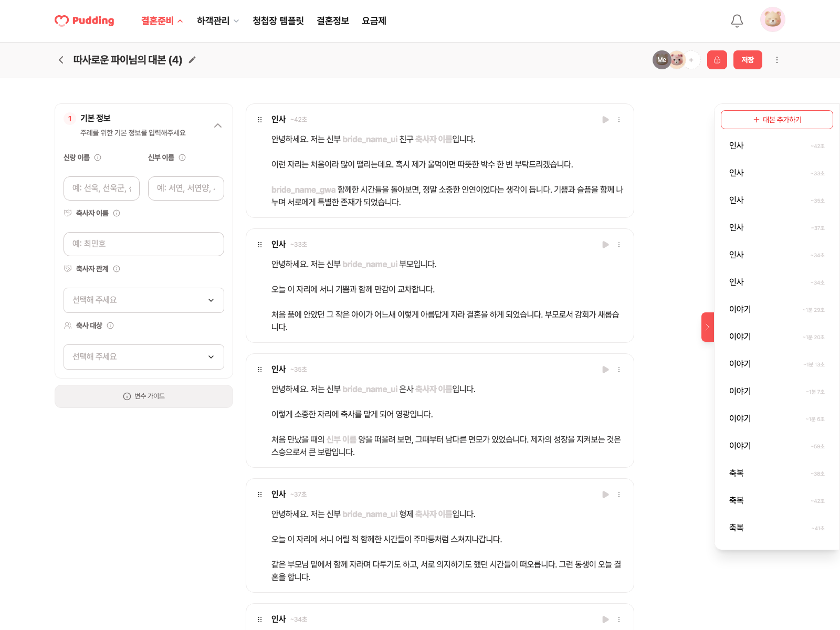Click 대본 추가하기 button

coord(777,120)
